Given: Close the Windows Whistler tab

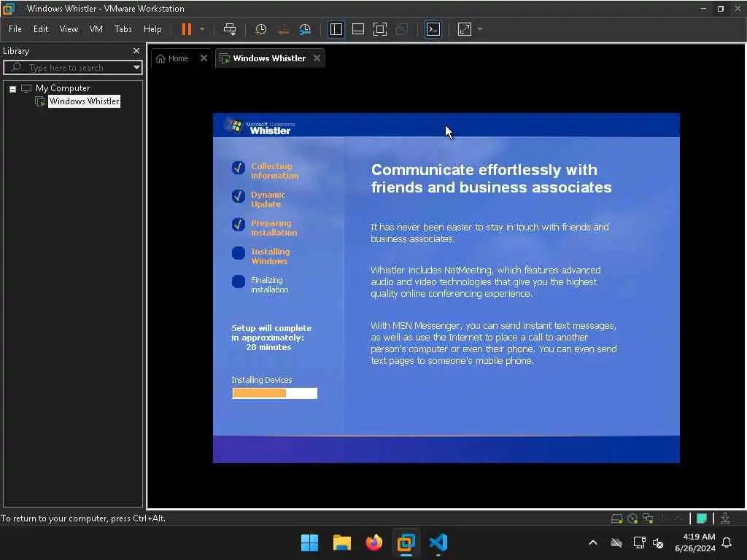Looking at the screenshot, I should 317,58.
